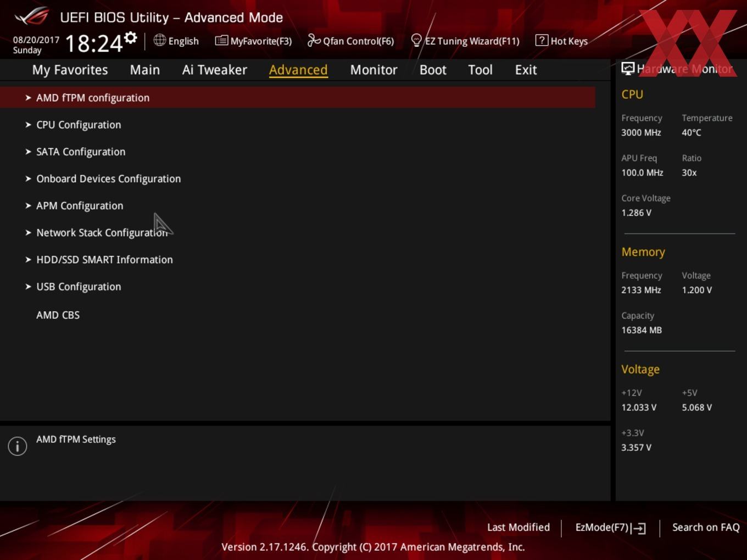Screen dimensions: 747x560
Task: Click the EZ Tuning Wizard bulb icon
Action: 416,41
